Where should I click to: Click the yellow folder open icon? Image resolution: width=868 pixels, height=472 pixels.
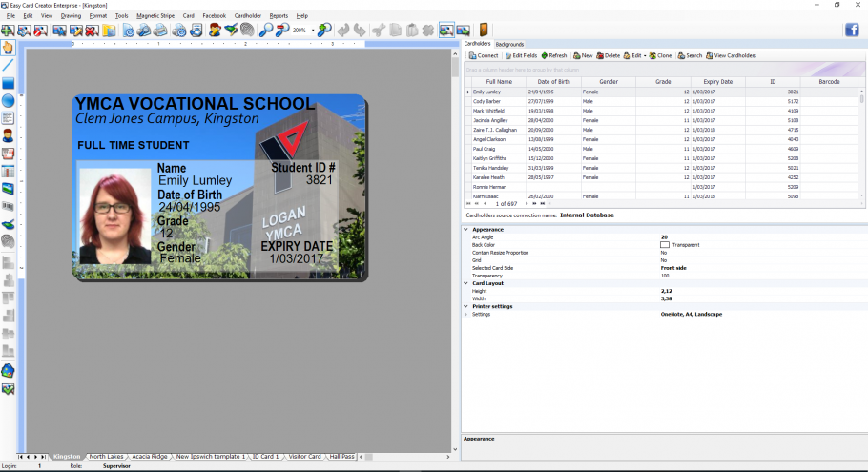(x=109, y=30)
